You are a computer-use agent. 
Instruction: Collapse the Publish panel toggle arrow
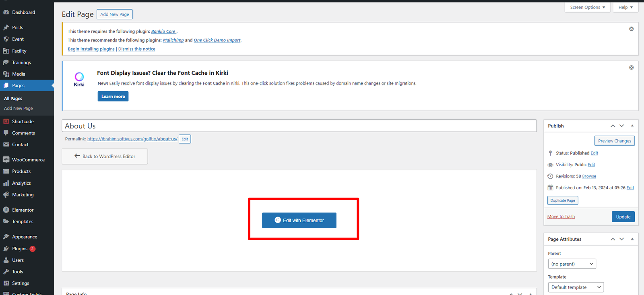coord(632,126)
